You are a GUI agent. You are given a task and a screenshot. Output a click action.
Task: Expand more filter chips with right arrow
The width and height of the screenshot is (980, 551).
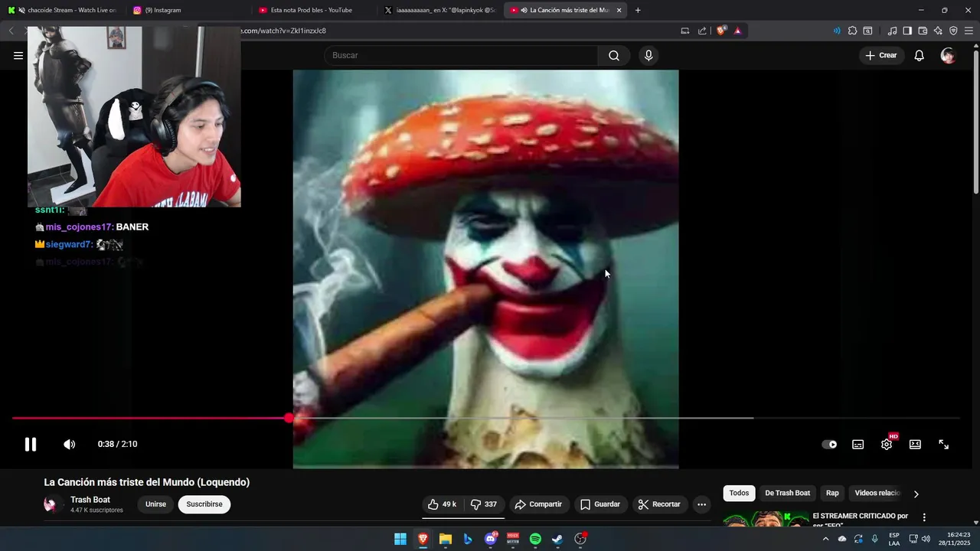(916, 494)
